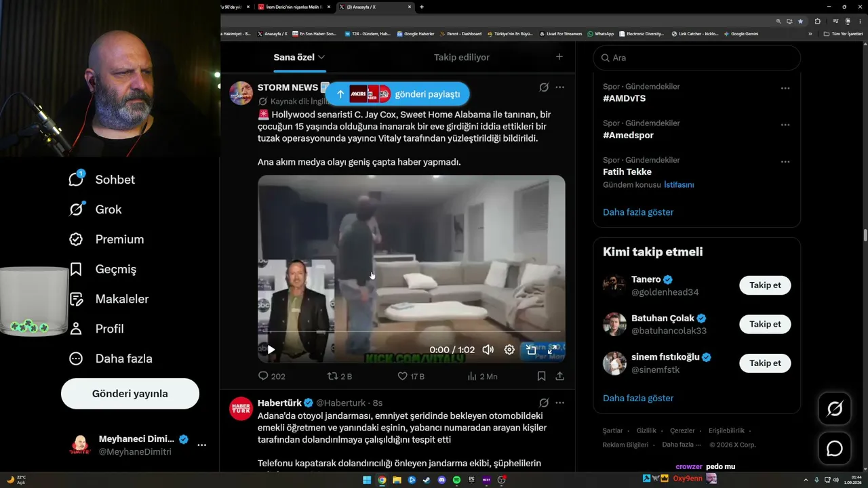Open options for Fatih Tekke trend
This screenshot has width=868, height=488.
pyautogui.click(x=785, y=162)
